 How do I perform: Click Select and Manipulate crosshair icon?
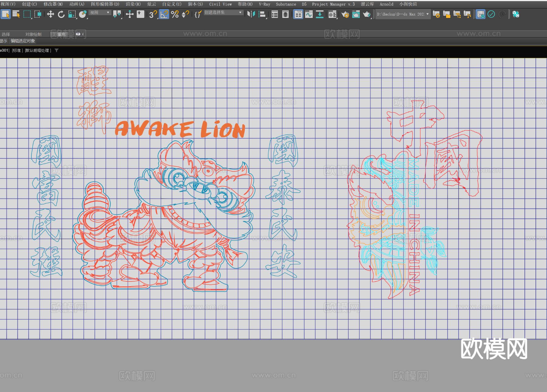(x=130, y=14)
